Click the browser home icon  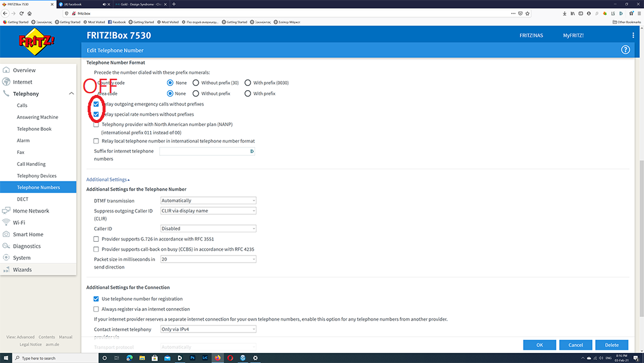click(30, 13)
